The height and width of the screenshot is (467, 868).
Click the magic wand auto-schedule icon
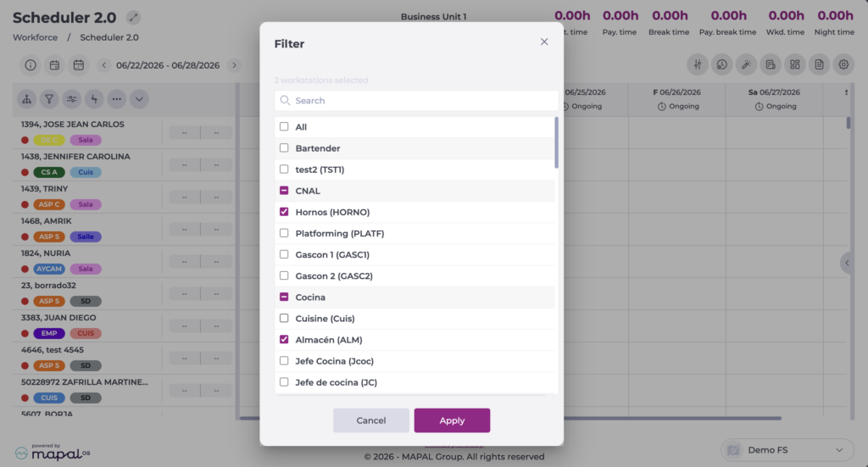746,64
